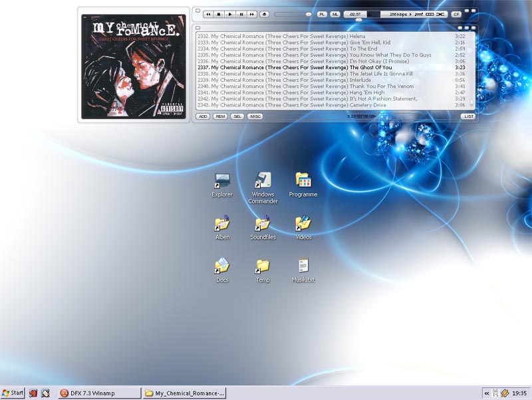Open the MISC menu in playlist
This screenshot has width=532, height=400.
[255, 116]
